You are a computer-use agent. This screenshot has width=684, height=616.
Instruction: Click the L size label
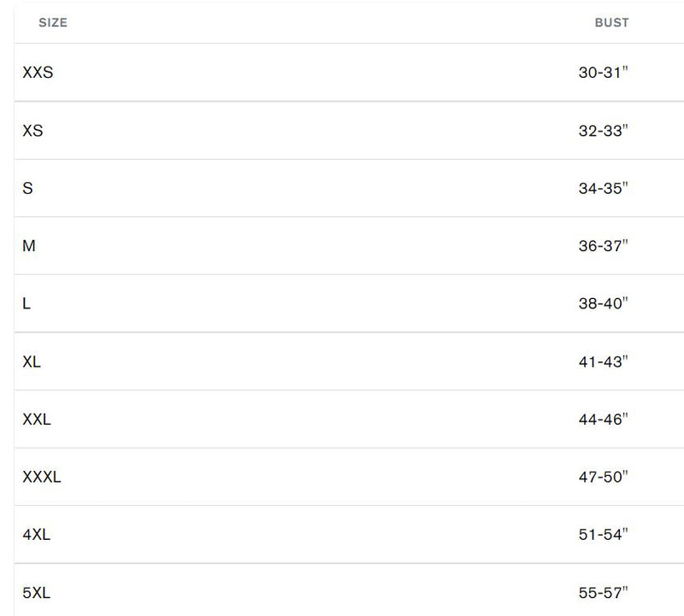tap(27, 303)
